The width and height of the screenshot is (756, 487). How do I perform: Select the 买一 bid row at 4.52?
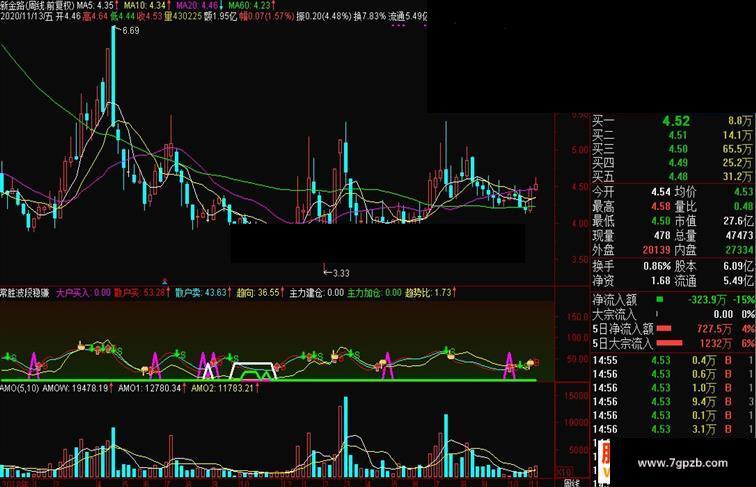[672, 121]
